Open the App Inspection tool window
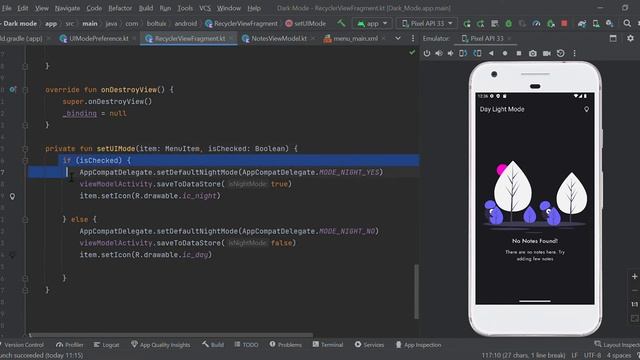The image size is (640, 360). click(x=418, y=345)
